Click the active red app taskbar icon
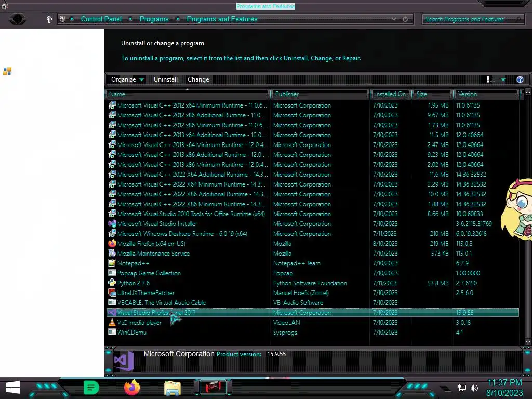Viewport: 532px width, 399px height. [213, 388]
